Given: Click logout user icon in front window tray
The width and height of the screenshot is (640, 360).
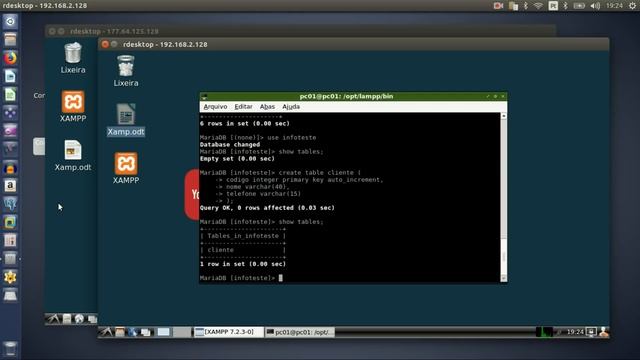Looking at the screenshot, I should pos(604,332).
